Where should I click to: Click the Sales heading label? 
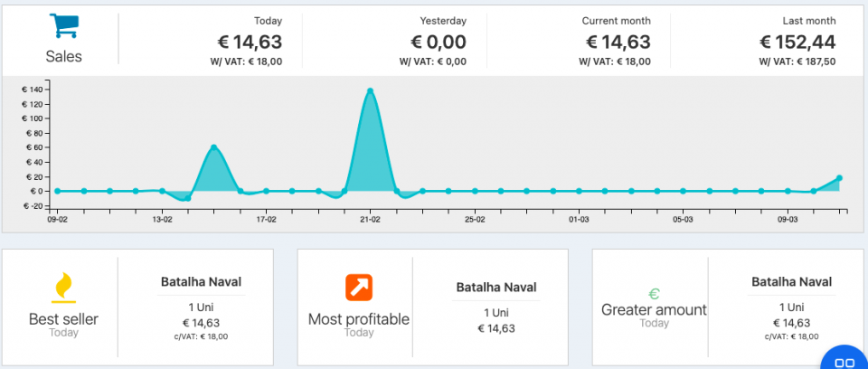[x=63, y=56]
